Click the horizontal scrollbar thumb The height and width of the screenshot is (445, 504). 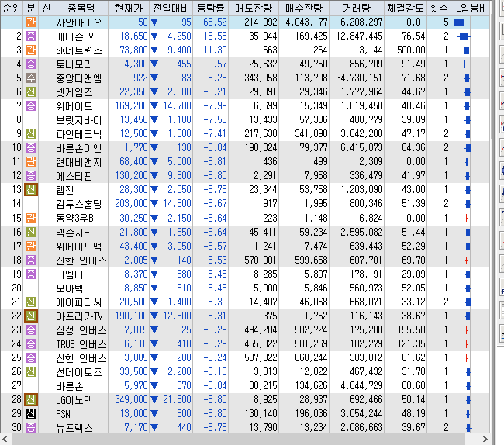pyautogui.click(x=237, y=439)
